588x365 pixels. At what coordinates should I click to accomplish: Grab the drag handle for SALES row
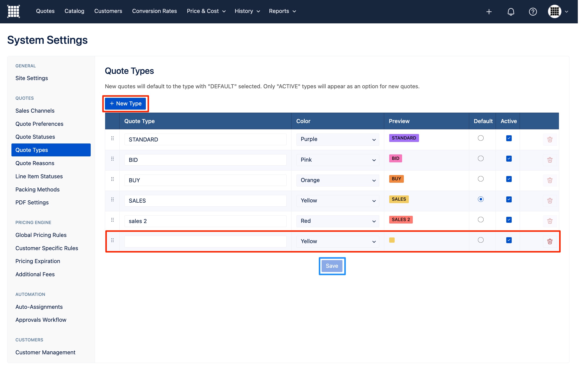[x=112, y=199]
